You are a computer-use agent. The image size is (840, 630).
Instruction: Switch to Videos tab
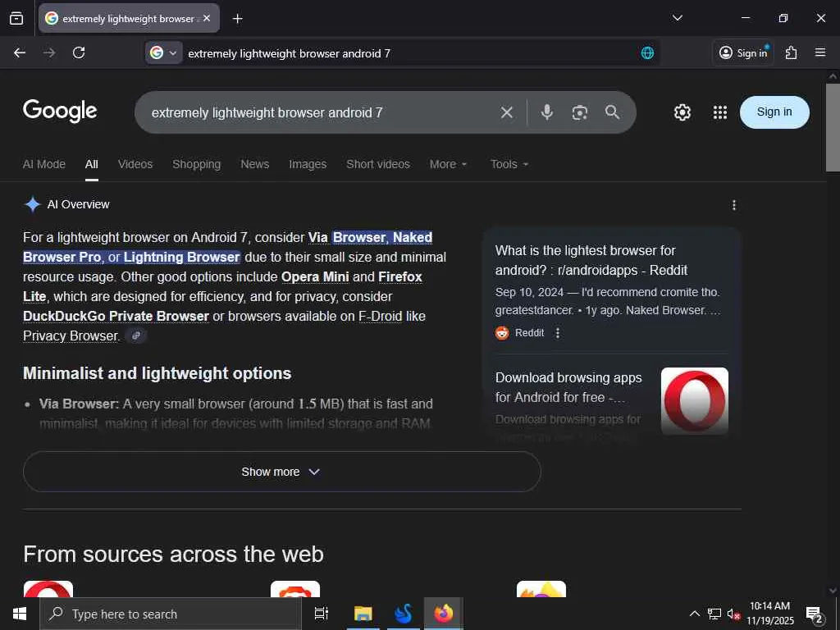click(135, 164)
